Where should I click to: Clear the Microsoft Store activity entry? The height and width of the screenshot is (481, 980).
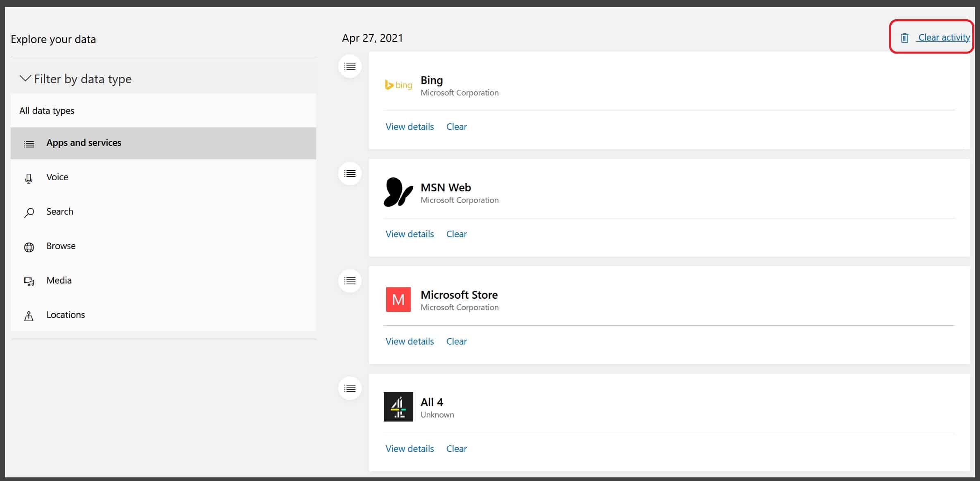pyautogui.click(x=456, y=341)
